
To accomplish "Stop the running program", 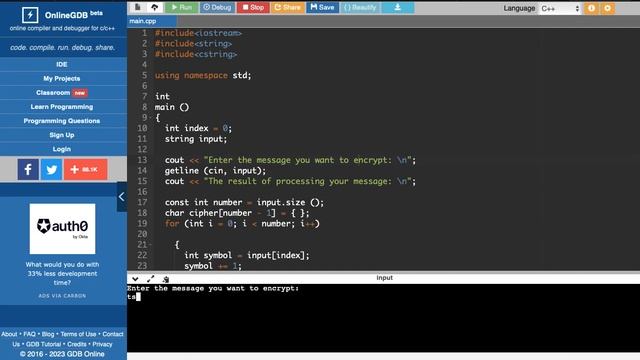I will tap(253, 7).
